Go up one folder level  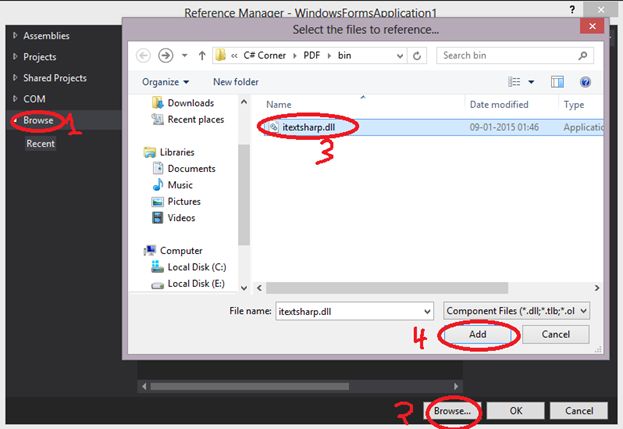(x=202, y=56)
